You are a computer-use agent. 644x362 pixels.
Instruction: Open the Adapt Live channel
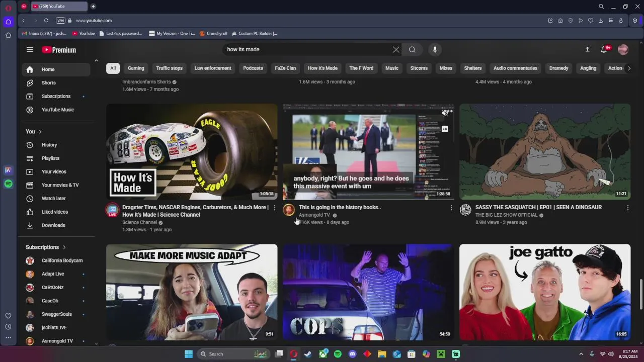(56, 274)
